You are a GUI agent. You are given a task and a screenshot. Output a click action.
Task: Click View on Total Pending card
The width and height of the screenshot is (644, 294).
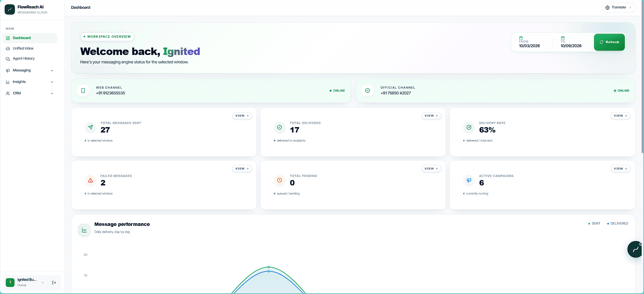[431, 169]
